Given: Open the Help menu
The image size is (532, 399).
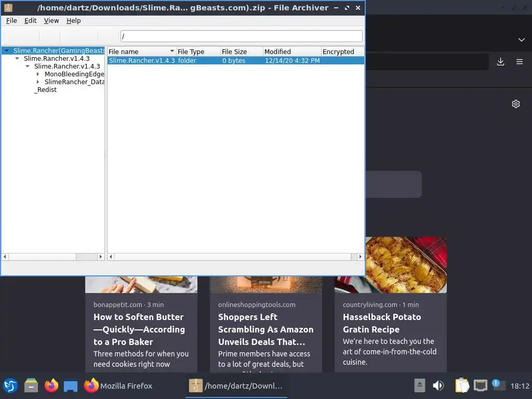Looking at the screenshot, I should [73, 21].
